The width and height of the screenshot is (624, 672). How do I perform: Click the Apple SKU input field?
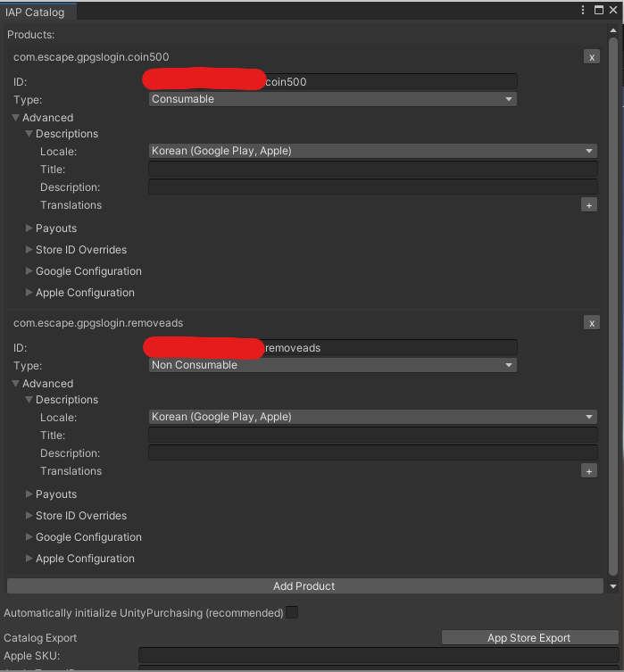(x=379, y=656)
